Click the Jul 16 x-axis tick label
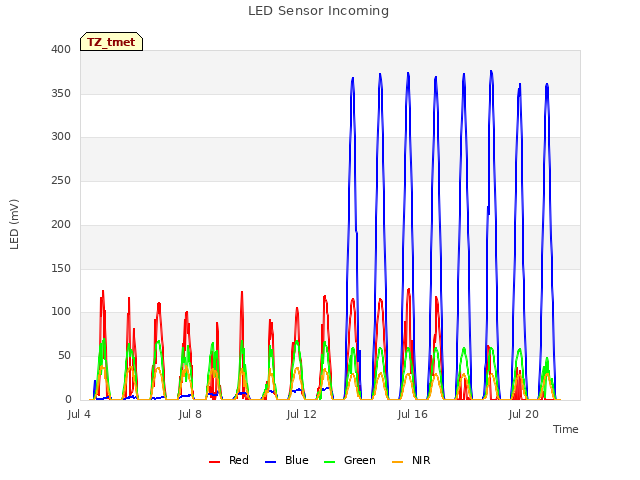Image resolution: width=640 pixels, height=480 pixels. (413, 414)
